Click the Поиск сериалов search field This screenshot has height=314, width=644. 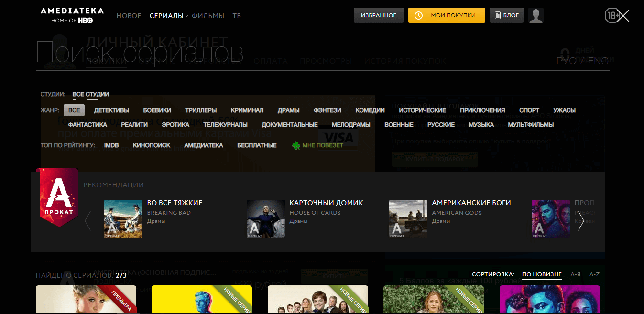[287, 54]
